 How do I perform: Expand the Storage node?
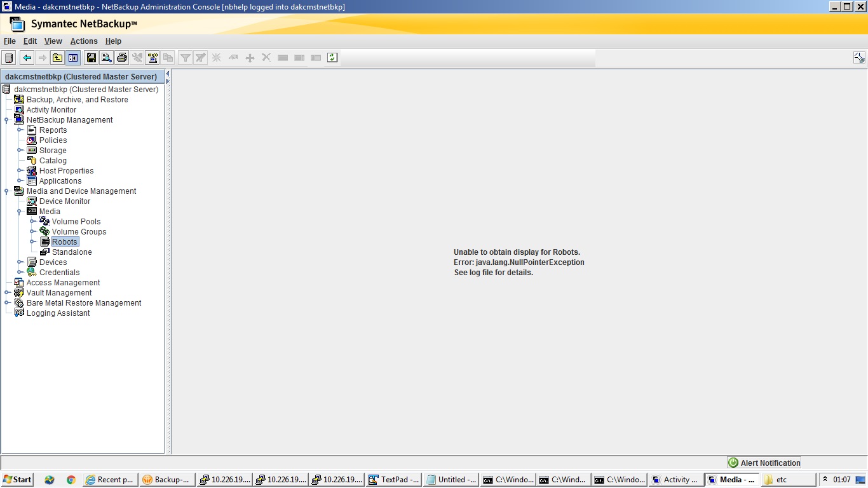20,151
